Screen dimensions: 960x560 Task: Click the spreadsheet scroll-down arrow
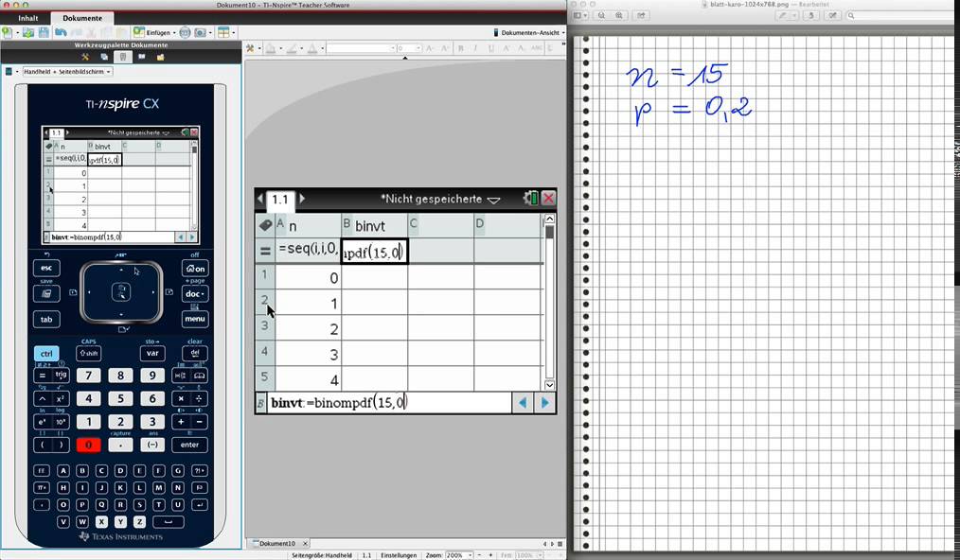(x=549, y=385)
